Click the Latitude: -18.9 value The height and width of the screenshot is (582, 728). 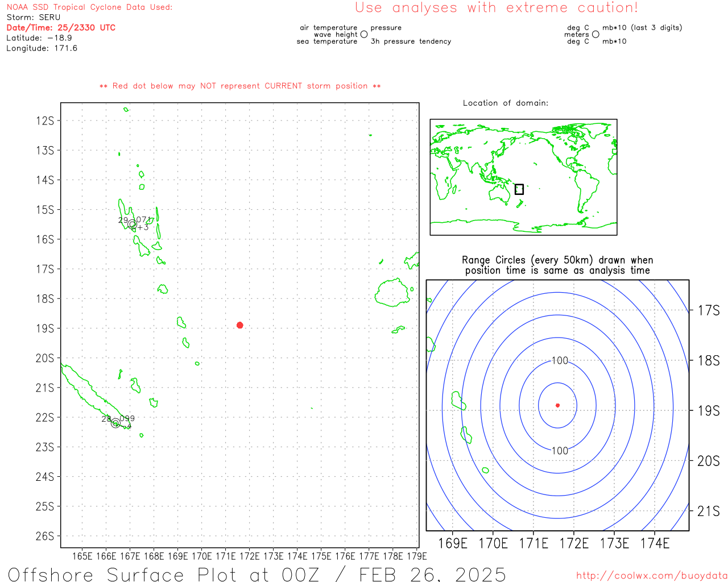coord(39,38)
